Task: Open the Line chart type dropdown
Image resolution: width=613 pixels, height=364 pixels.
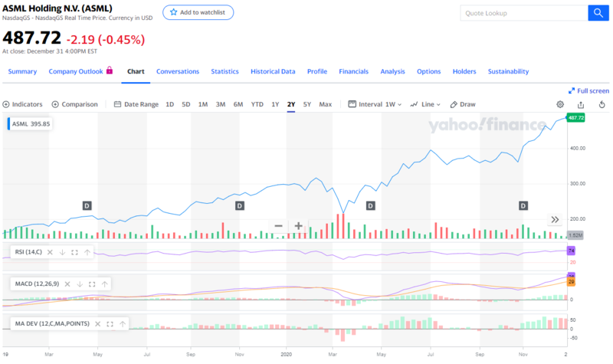Action: point(426,104)
